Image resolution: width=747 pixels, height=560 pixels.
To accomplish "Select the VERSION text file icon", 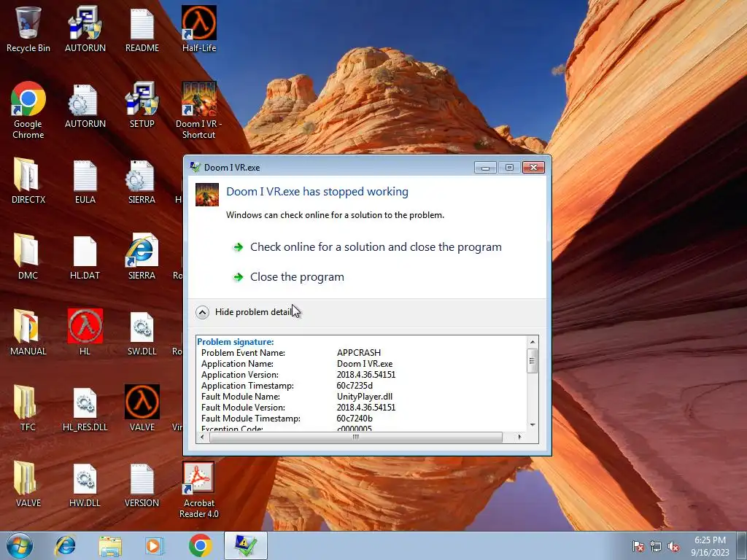I will click(142, 484).
